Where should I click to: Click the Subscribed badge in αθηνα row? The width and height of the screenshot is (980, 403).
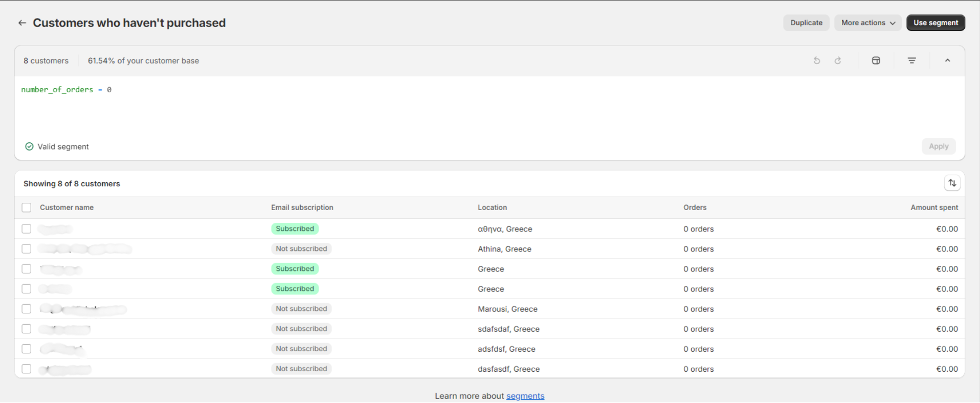295,229
